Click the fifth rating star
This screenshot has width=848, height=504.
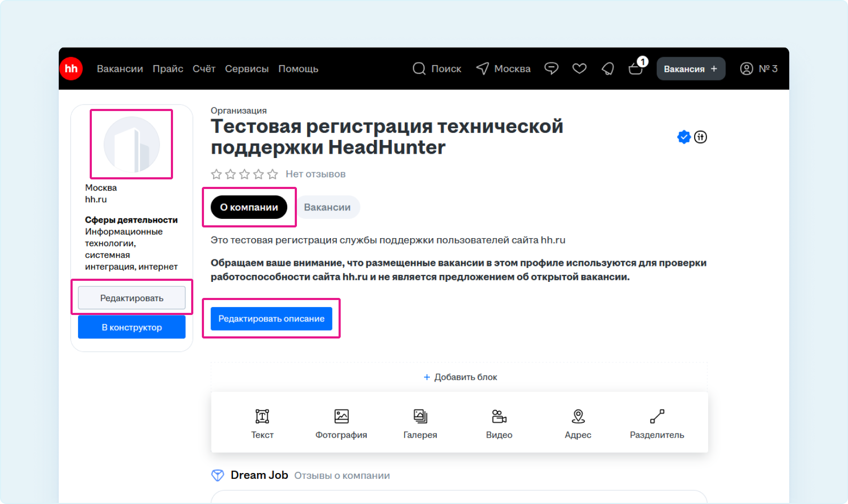[x=273, y=174]
